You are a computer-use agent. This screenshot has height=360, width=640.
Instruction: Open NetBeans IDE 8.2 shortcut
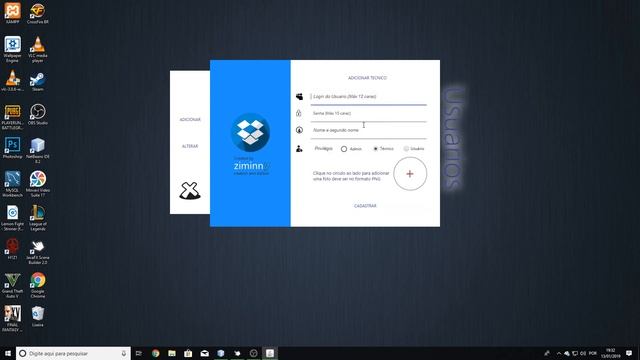38,150
